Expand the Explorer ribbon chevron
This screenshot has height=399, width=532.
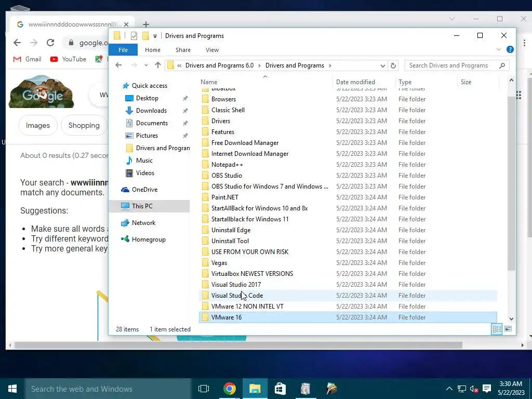pos(498,49)
